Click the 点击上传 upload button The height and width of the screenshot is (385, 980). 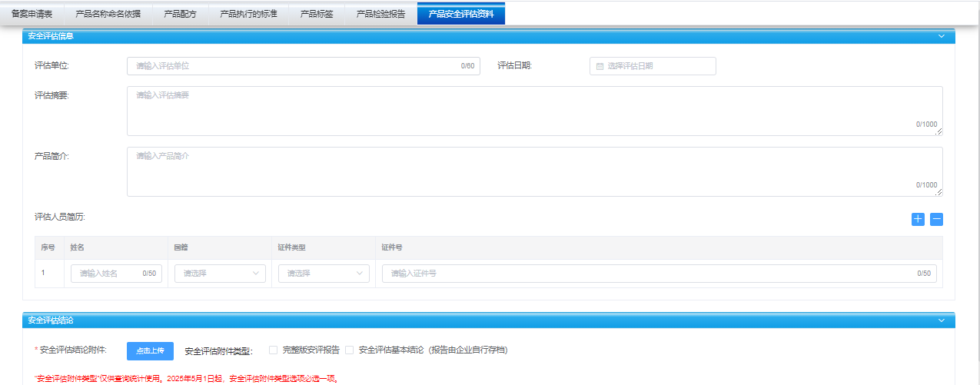pyautogui.click(x=150, y=351)
